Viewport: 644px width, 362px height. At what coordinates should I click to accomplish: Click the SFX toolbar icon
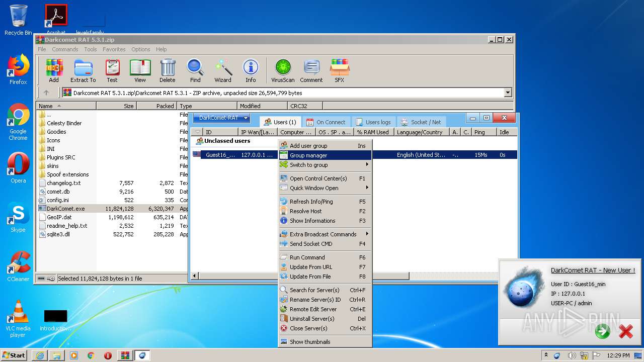click(340, 71)
